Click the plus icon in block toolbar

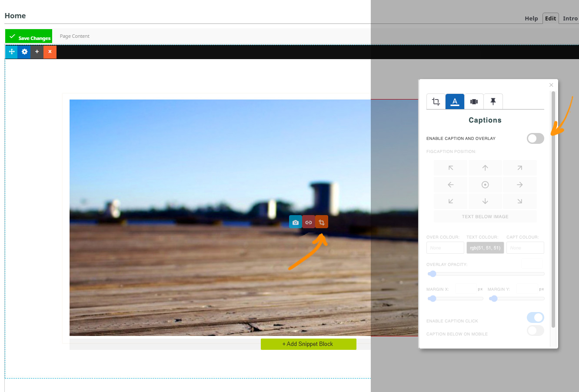click(37, 52)
